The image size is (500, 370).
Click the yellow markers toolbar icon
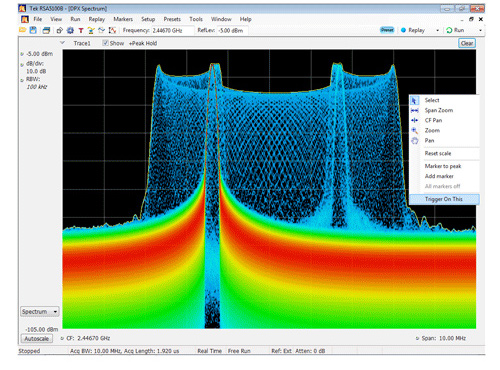[91, 31]
